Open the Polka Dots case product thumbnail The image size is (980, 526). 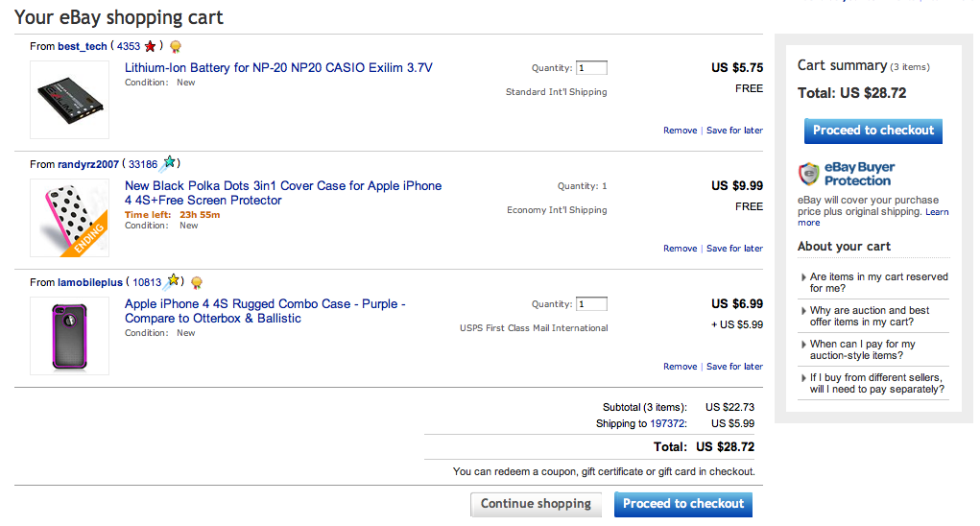point(69,218)
